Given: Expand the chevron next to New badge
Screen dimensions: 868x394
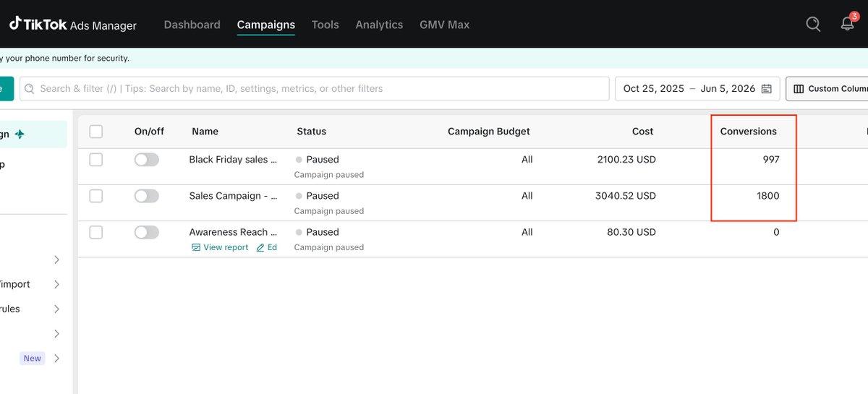Looking at the screenshot, I should click(57, 358).
